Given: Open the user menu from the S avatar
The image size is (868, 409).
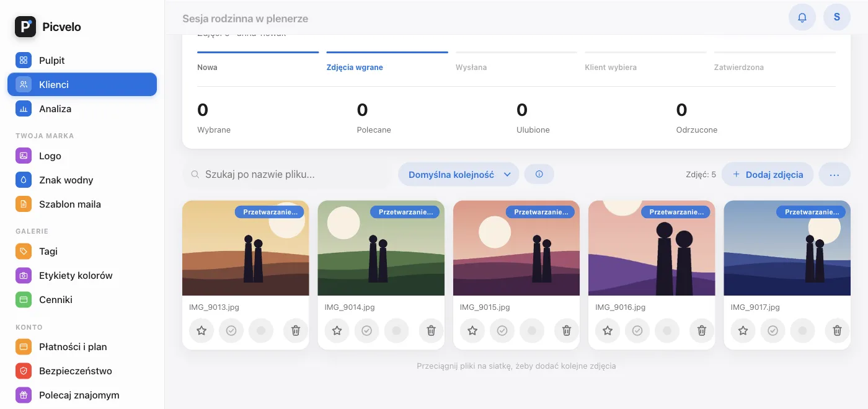Looking at the screenshot, I should [837, 17].
